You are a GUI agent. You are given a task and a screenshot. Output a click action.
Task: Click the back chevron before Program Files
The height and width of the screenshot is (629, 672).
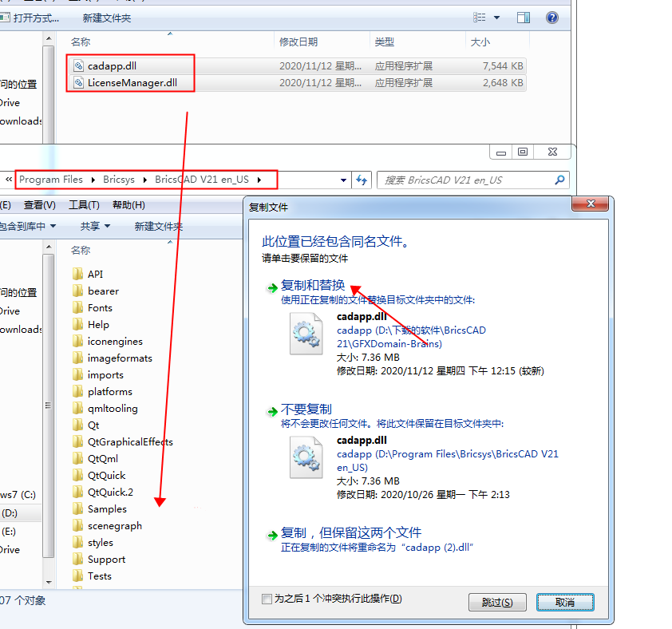click(x=9, y=180)
